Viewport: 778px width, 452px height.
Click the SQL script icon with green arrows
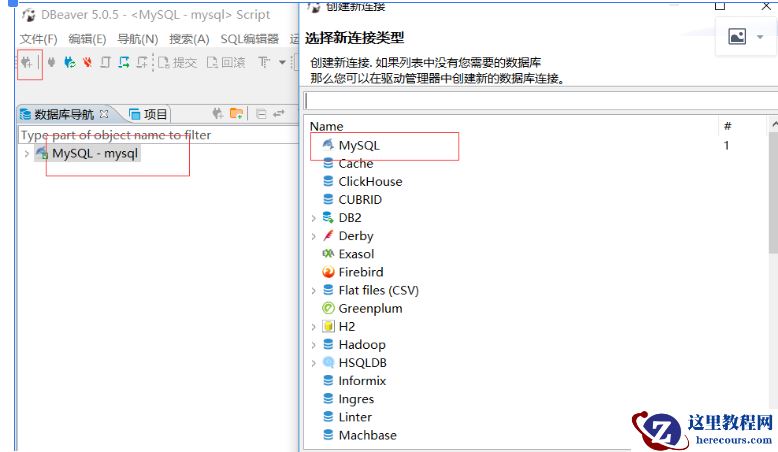tap(124, 63)
